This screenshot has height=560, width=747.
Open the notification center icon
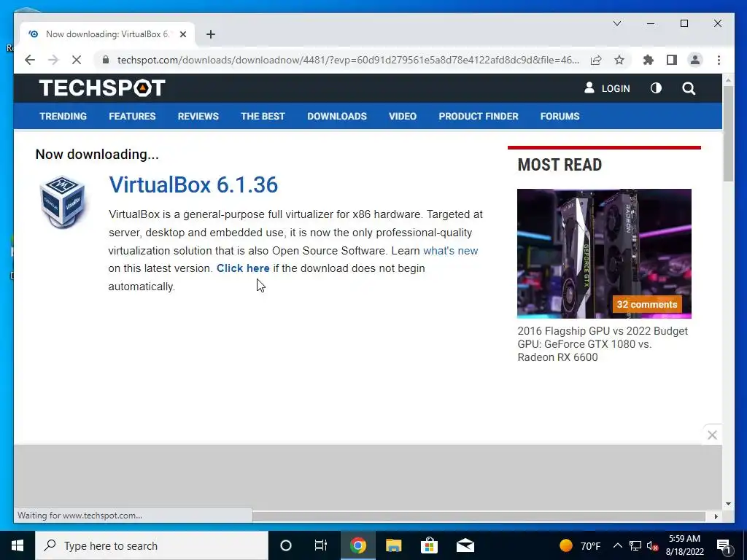click(724, 546)
